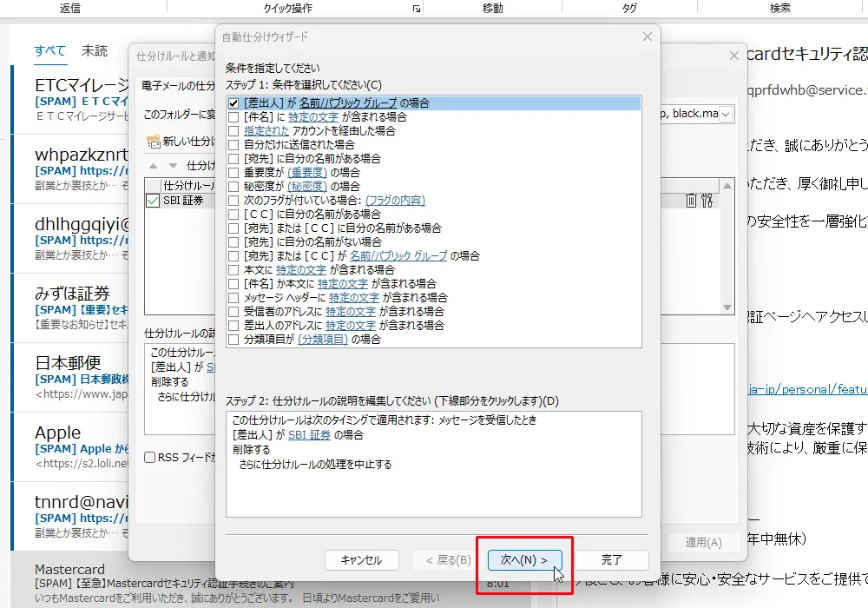Open the ETCマイレージ email in the mail list
868x608 pixels.
70,100
